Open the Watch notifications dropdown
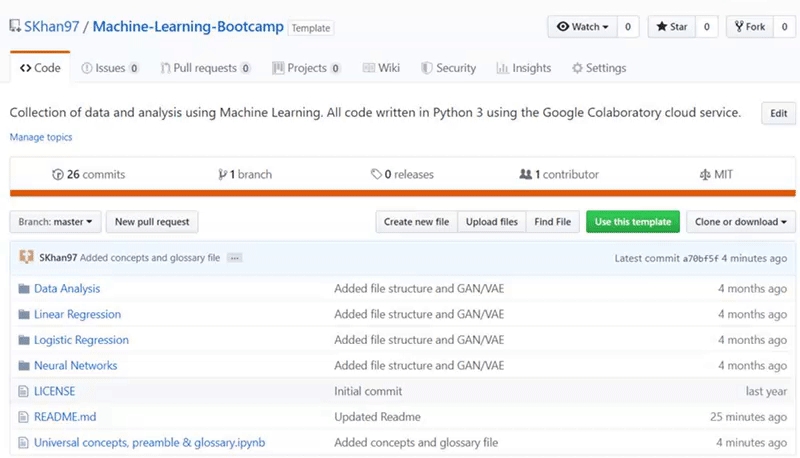 (582, 27)
